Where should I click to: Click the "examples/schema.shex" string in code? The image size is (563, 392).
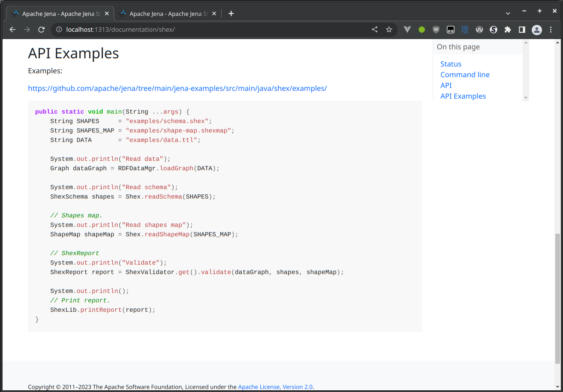[167, 121]
